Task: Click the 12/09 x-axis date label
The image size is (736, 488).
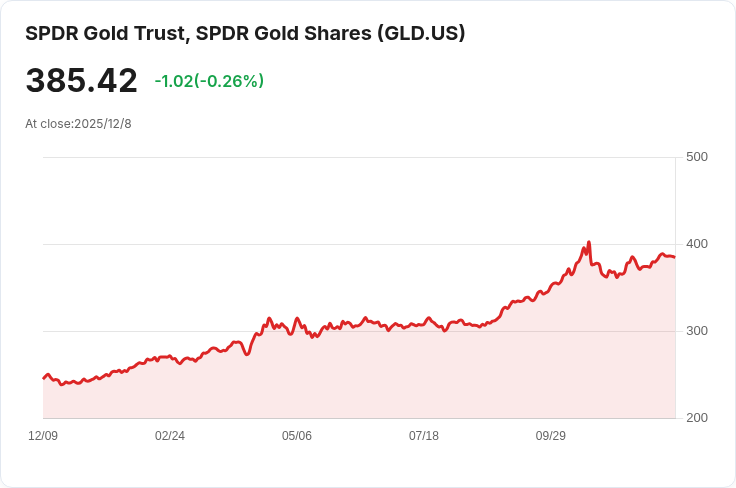Action: (43, 436)
